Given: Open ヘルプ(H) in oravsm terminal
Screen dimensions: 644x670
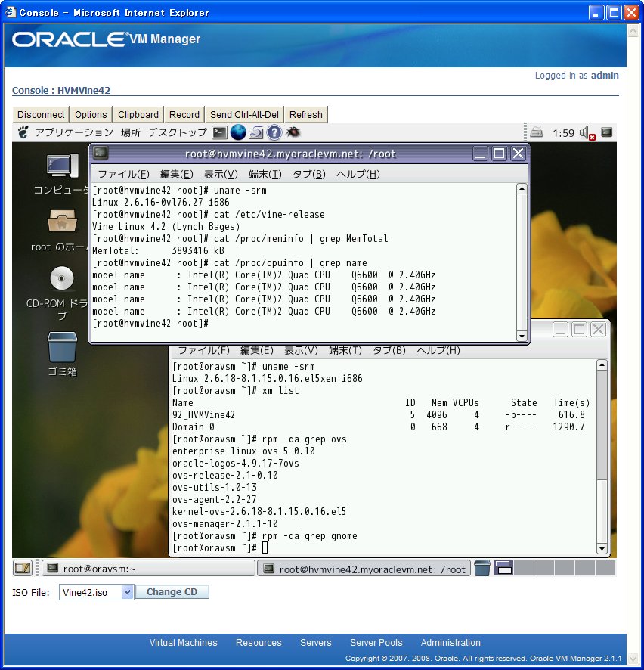Looking at the screenshot, I should 438,350.
